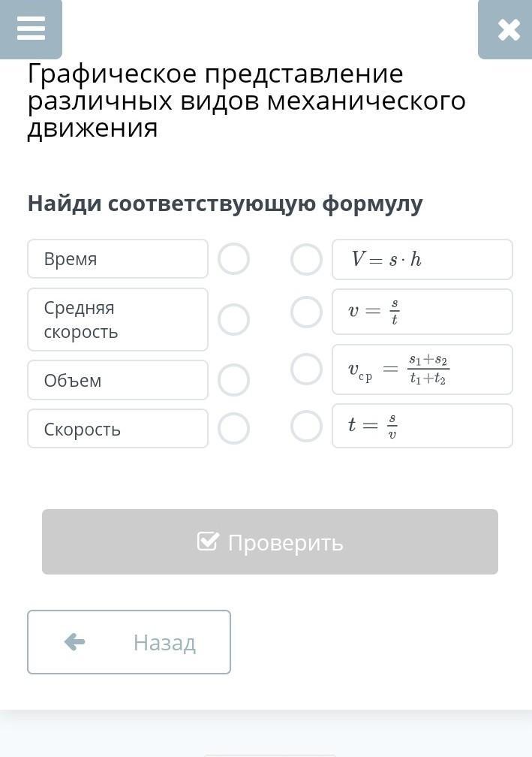
Task: Select radio beside t = s/v formula
Action: [306, 426]
